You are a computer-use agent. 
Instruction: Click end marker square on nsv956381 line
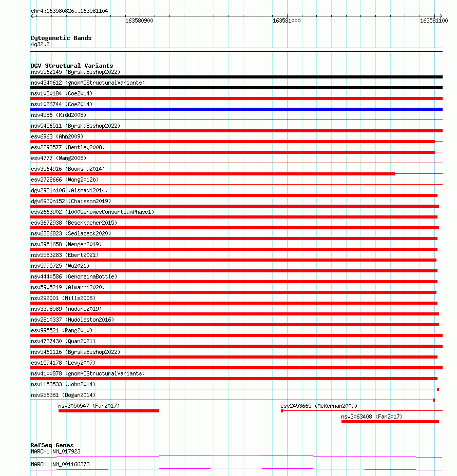(434, 400)
